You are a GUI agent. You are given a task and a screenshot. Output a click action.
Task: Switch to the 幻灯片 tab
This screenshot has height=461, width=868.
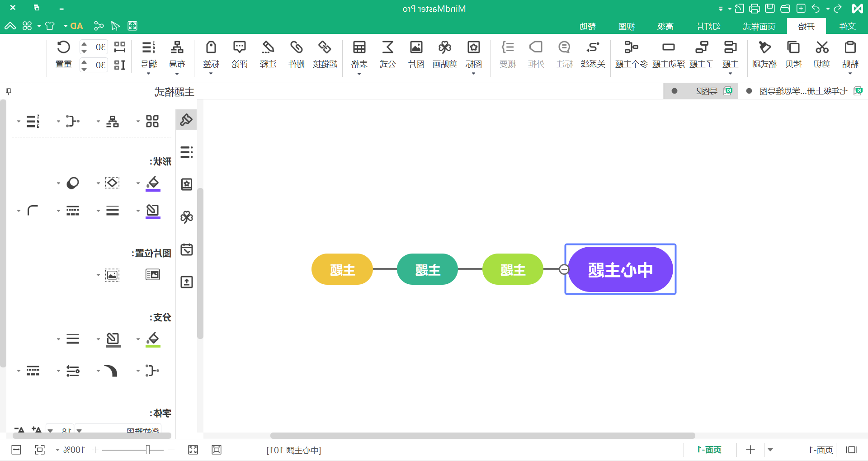tap(708, 26)
